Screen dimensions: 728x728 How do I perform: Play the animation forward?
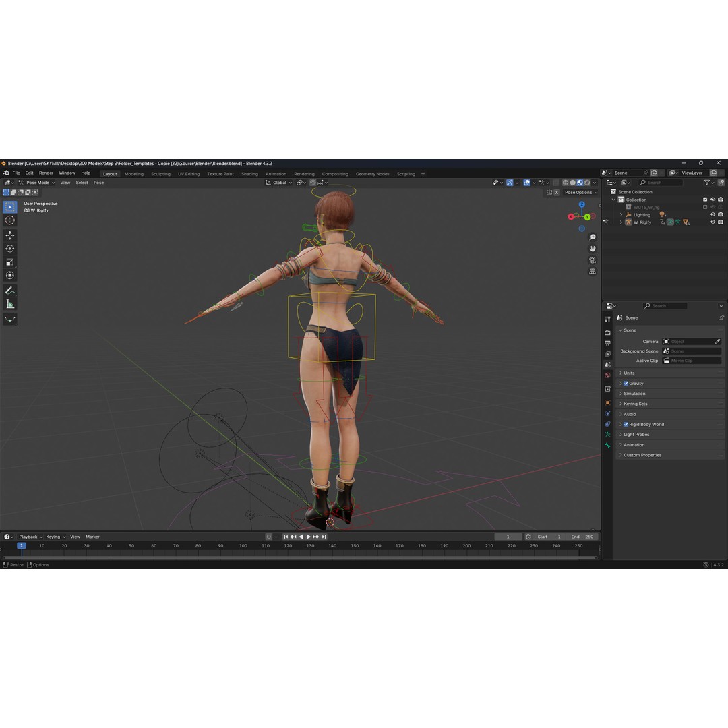click(308, 537)
